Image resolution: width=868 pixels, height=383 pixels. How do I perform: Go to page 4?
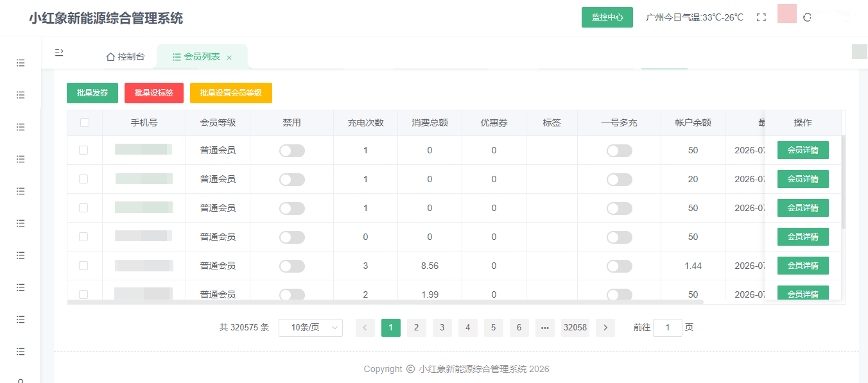pyautogui.click(x=468, y=327)
